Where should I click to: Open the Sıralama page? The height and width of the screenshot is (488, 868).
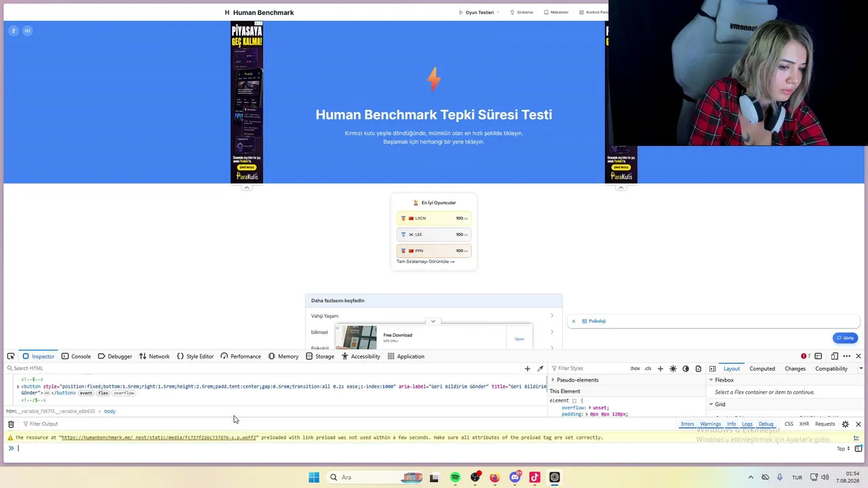tap(522, 12)
